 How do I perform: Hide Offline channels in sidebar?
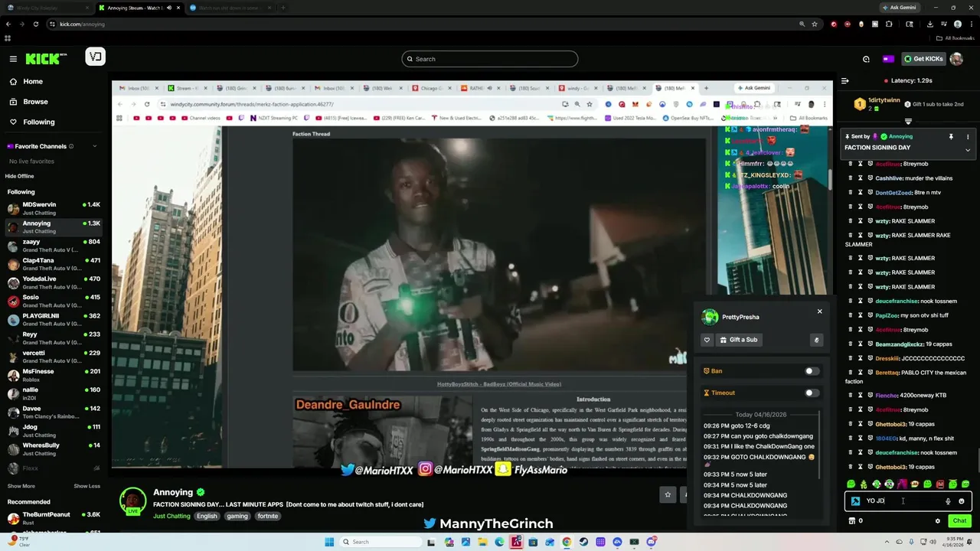point(19,176)
